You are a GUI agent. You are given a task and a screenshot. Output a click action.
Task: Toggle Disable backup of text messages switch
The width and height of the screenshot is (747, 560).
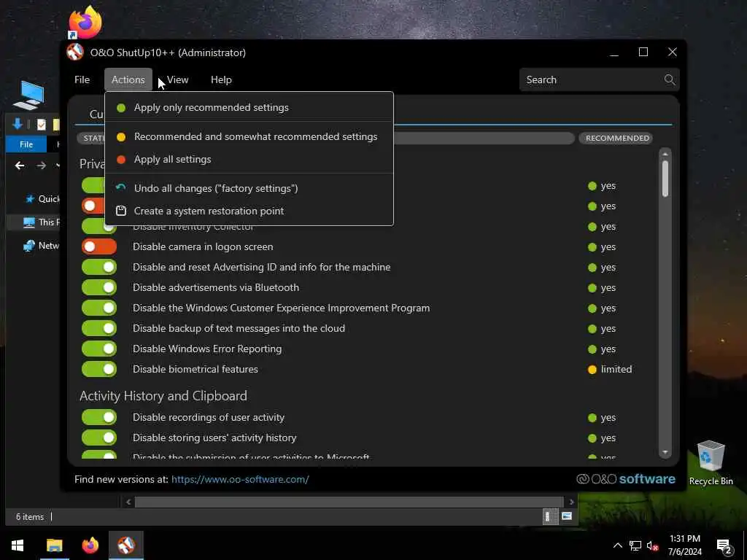99,329
